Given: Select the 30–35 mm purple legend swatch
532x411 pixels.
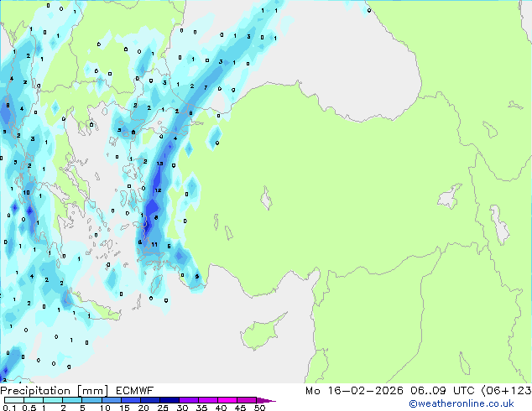Looking at the screenshot, I should pos(189,400).
